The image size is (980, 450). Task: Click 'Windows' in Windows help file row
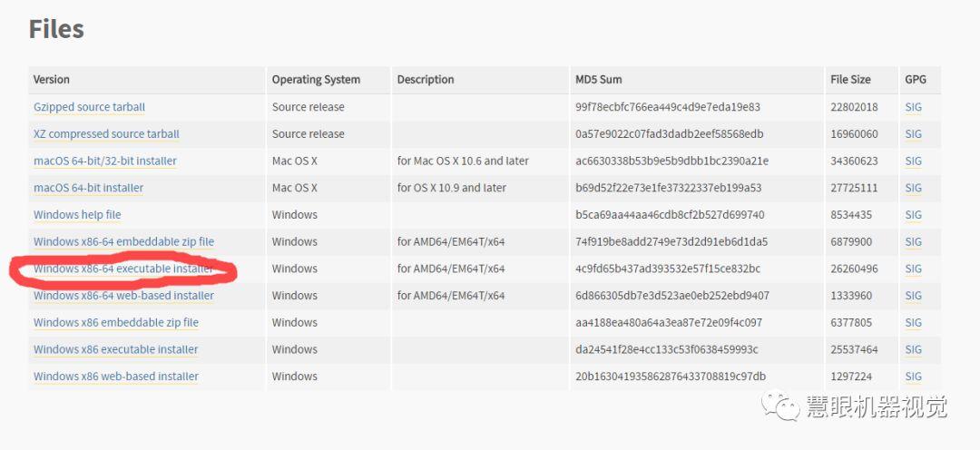click(294, 214)
